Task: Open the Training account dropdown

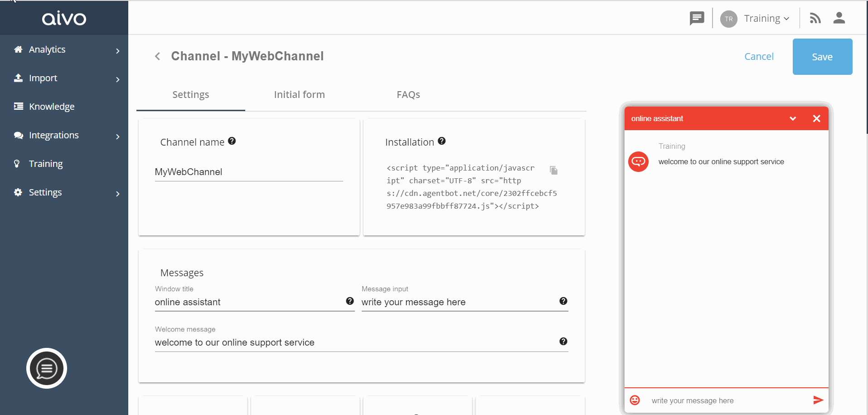Action: coord(767,19)
